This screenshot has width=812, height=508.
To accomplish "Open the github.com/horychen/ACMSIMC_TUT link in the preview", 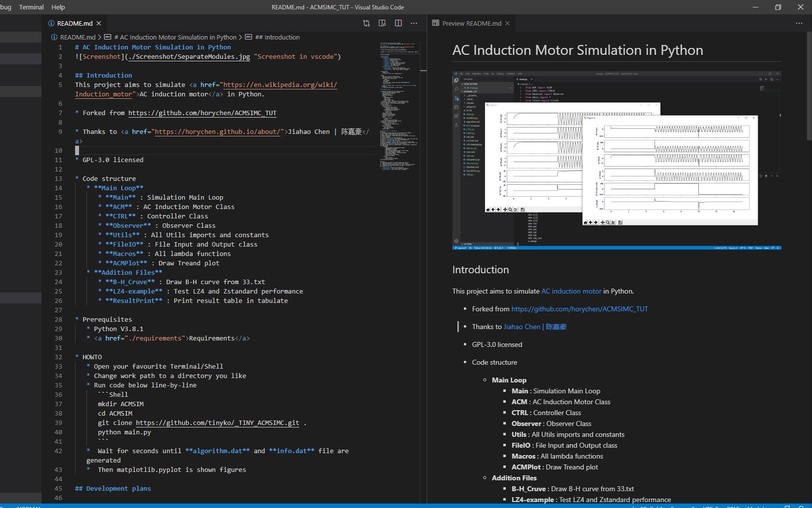I will [x=579, y=309].
